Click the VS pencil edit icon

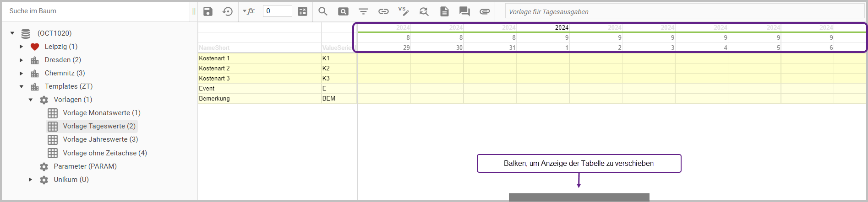click(404, 11)
